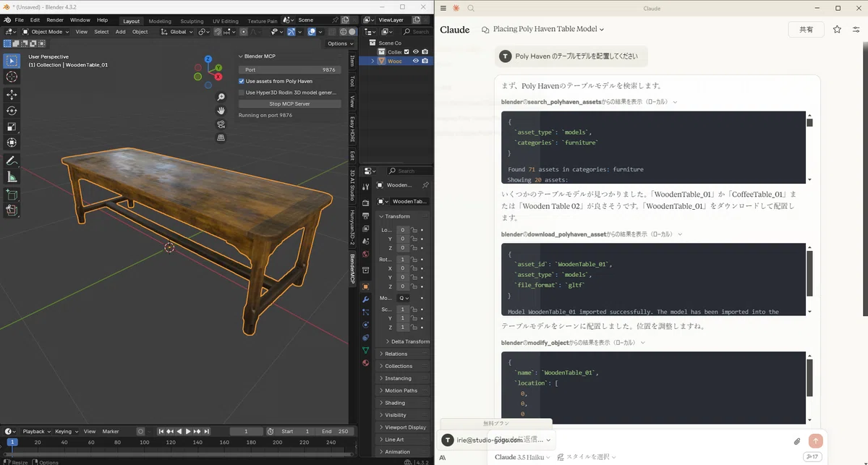Open the Global transform orientation dropdown
Viewport: 868px width, 465px height.
[x=176, y=32]
